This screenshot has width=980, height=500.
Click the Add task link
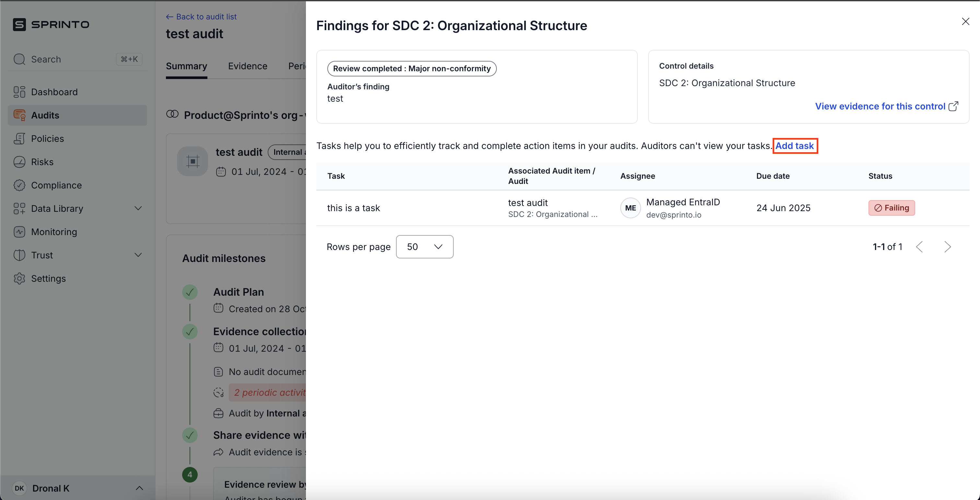point(795,146)
